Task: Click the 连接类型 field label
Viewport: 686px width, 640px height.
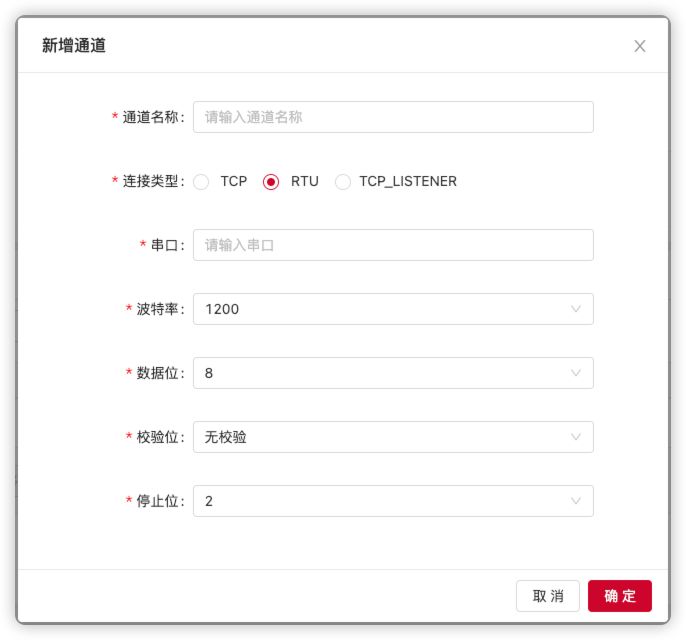Action: [153, 182]
